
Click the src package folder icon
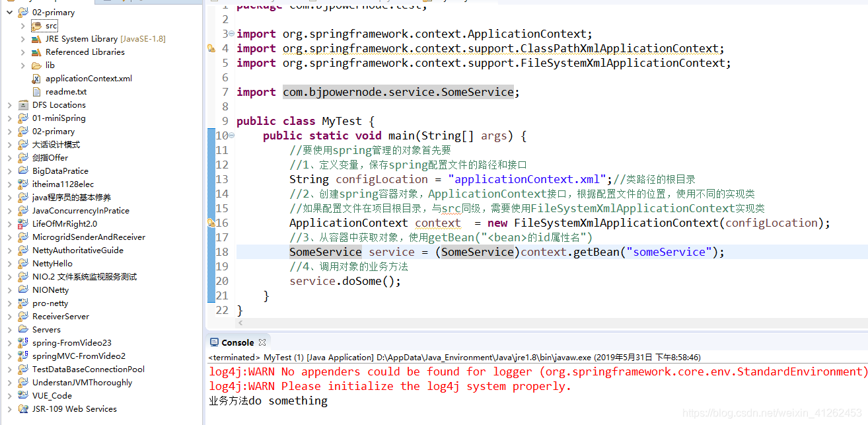pyautogui.click(x=37, y=26)
